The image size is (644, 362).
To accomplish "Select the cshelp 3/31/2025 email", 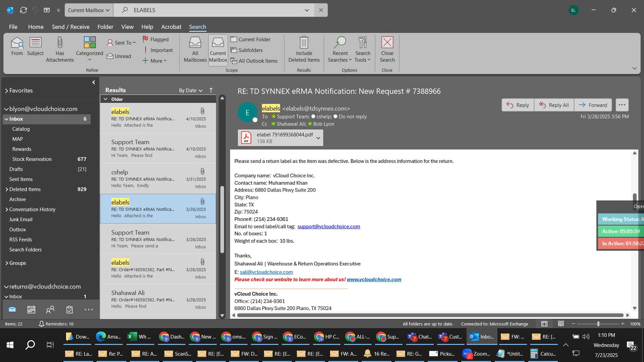I will (158, 179).
